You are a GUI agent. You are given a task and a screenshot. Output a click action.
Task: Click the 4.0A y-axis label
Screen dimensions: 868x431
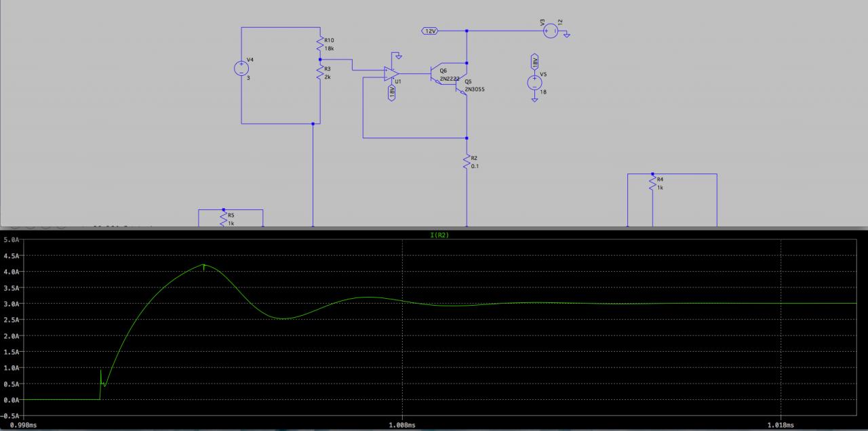[x=11, y=272]
